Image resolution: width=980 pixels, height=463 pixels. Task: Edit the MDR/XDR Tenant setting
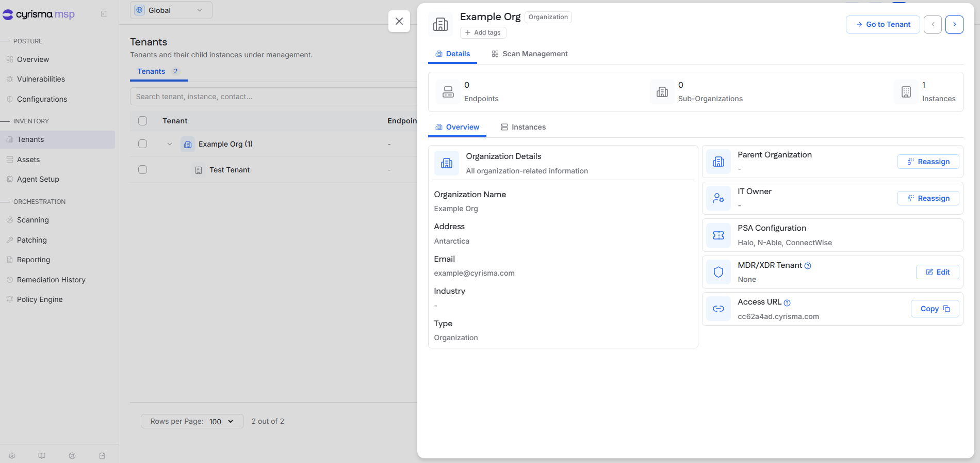[938, 272]
